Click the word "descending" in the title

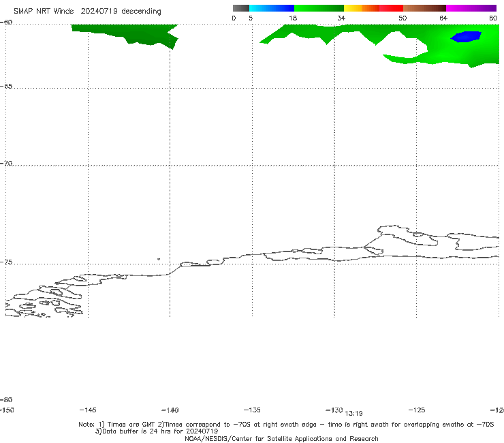point(142,12)
